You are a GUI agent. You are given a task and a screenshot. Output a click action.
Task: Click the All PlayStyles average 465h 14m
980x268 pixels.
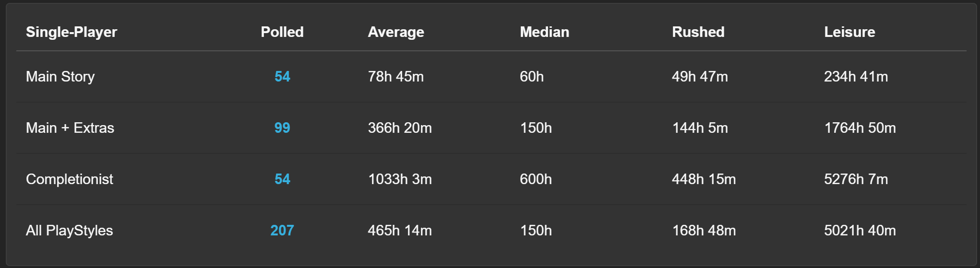400,231
